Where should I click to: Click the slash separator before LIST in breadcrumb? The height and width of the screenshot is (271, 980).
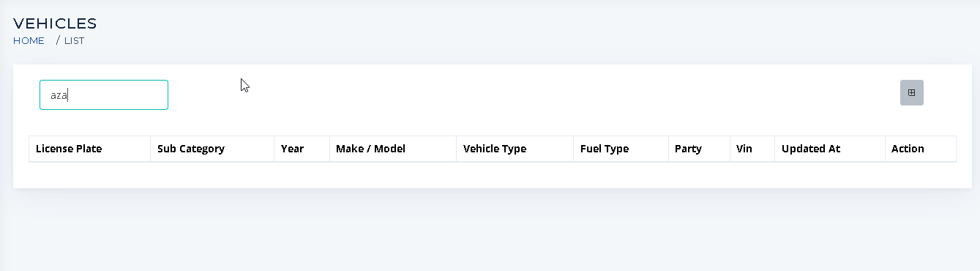pyautogui.click(x=58, y=41)
